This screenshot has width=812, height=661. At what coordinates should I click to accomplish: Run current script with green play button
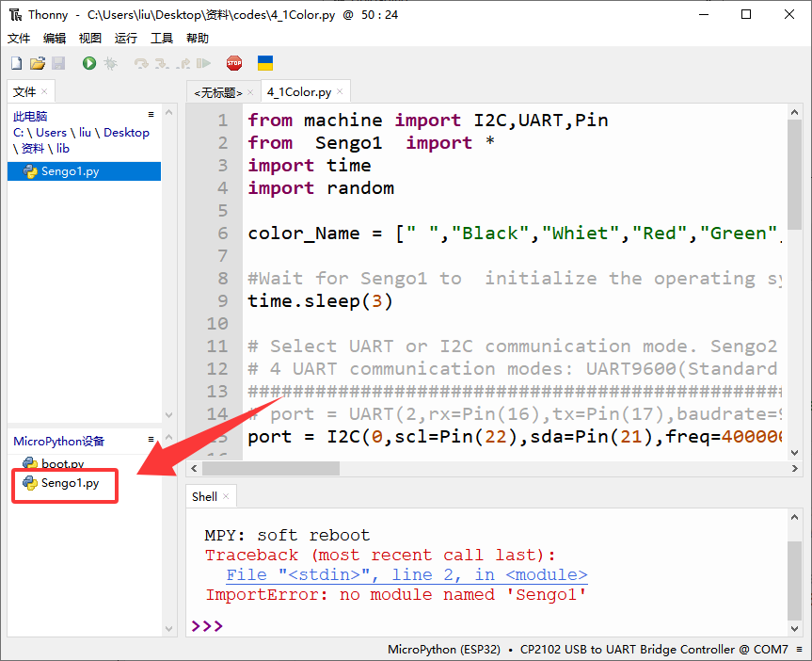tap(89, 63)
